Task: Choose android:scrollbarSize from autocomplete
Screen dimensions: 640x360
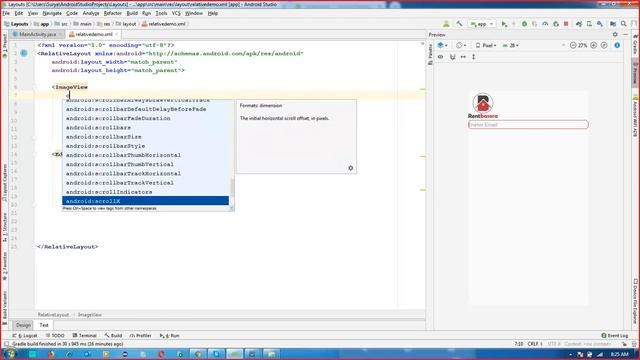Action: pyautogui.click(x=145, y=137)
